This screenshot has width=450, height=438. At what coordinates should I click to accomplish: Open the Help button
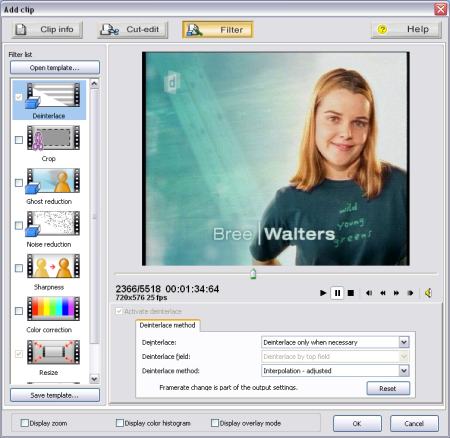pos(407,30)
